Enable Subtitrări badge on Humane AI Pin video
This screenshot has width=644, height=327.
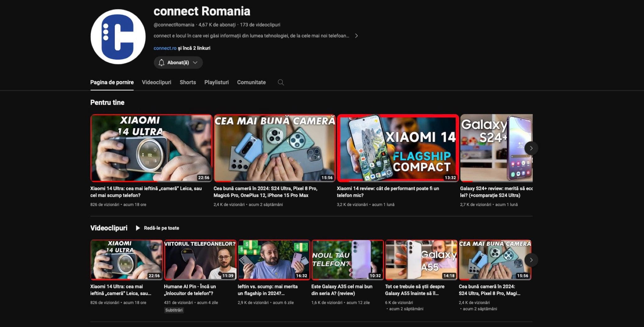173,310
